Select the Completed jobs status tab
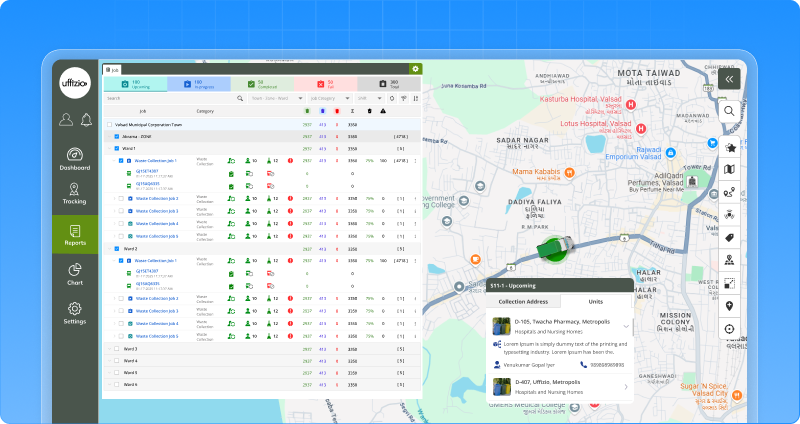This screenshot has width=800, height=424. click(x=269, y=84)
